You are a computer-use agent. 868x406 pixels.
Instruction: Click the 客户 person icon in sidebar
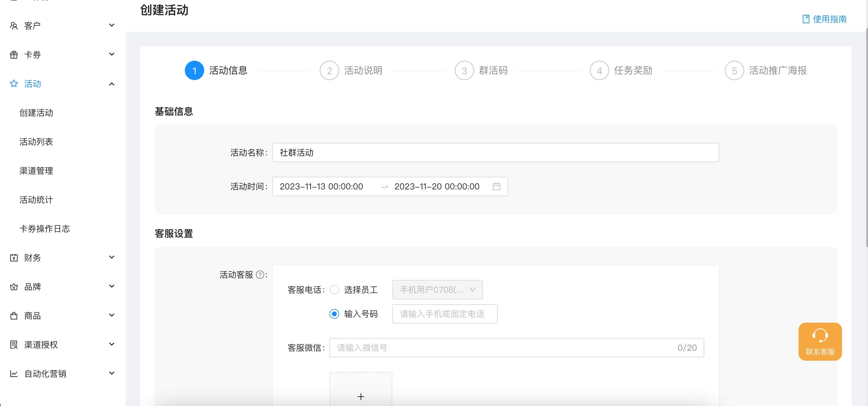tap(14, 26)
